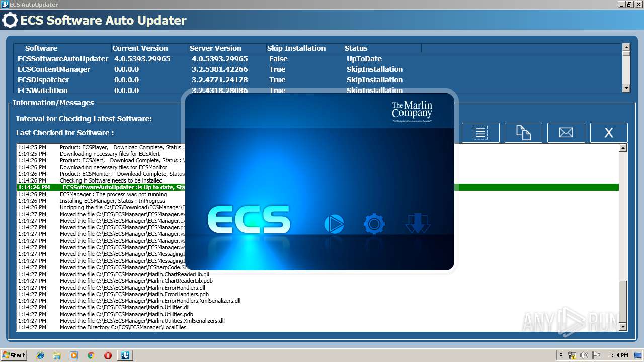Sort by the Status column header
This screenshot has width=644, height=362.
click(x=382, y=48)
